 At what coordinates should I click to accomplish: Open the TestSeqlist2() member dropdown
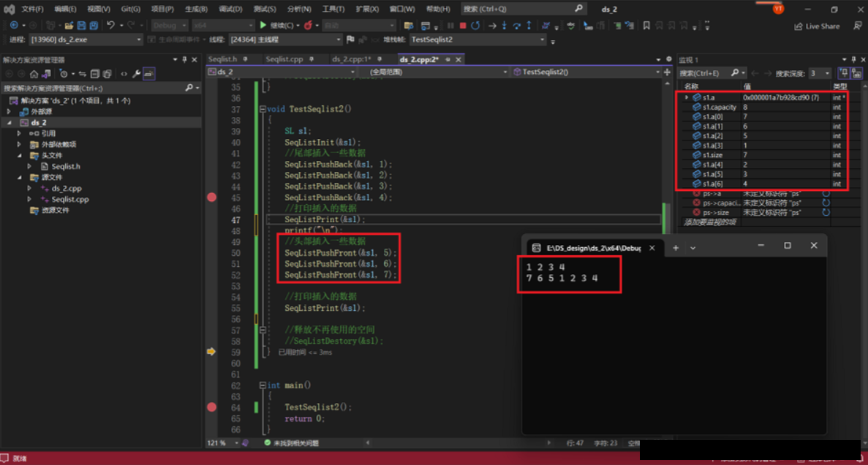pos(586,72)
